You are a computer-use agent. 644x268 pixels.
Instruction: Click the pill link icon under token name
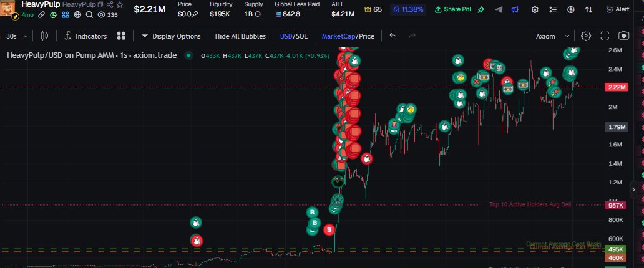coord(41,15)
